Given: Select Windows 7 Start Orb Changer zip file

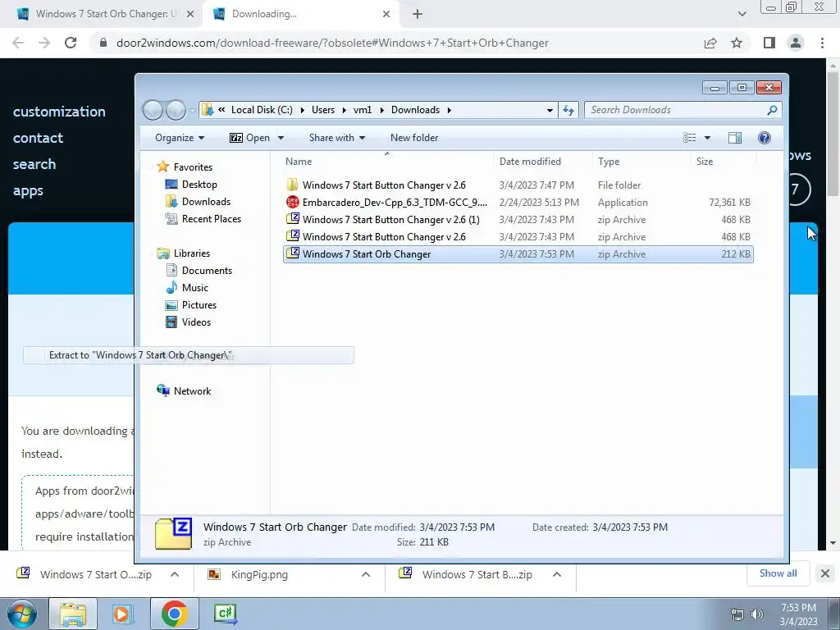Looking at the screenshot, I should tap(518, 254).
